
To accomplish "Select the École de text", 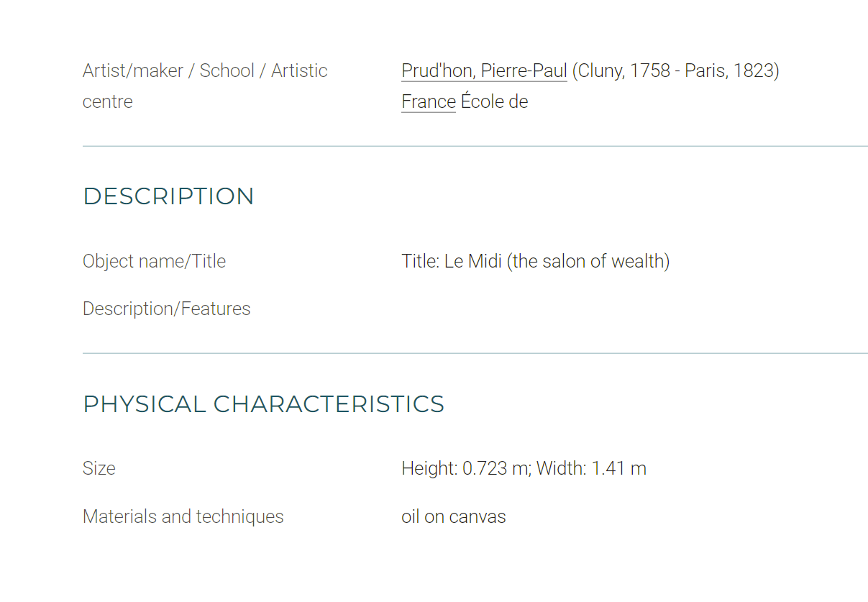I will pyautogui.click(x=495, y=101).
